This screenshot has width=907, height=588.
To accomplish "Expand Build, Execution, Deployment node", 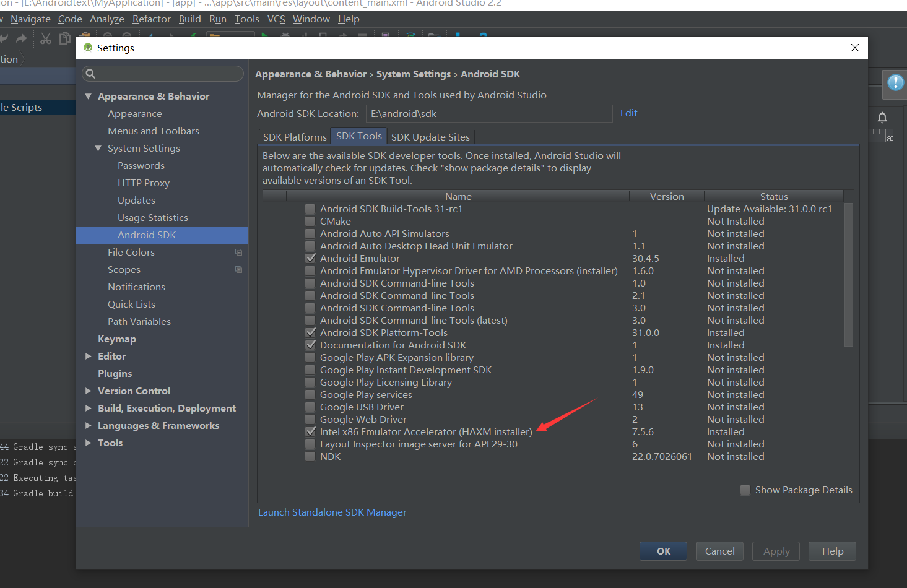I will tap(88, 409).
